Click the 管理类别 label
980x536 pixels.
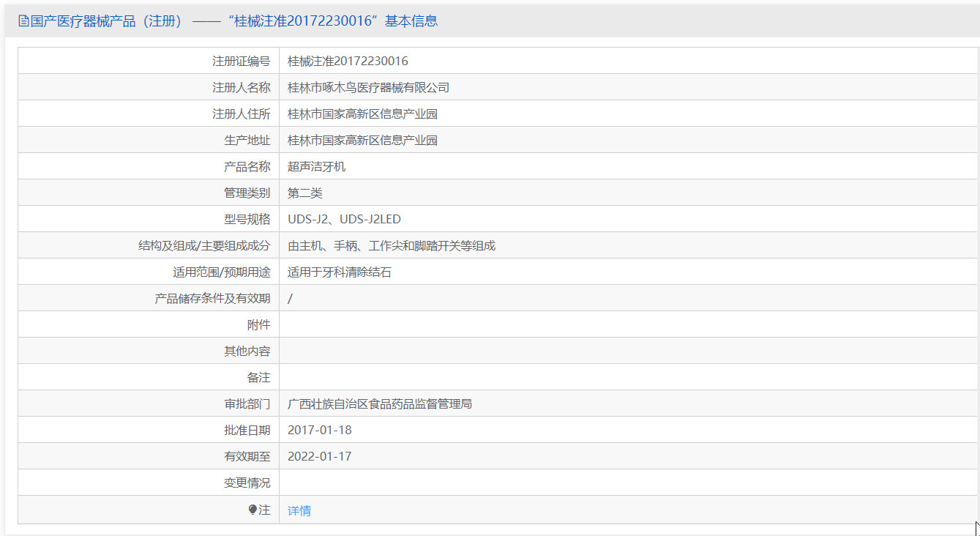[247, 193]
